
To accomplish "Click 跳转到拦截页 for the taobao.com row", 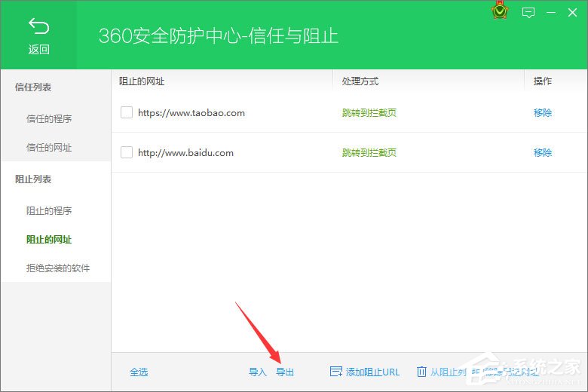I will point(369,112).
